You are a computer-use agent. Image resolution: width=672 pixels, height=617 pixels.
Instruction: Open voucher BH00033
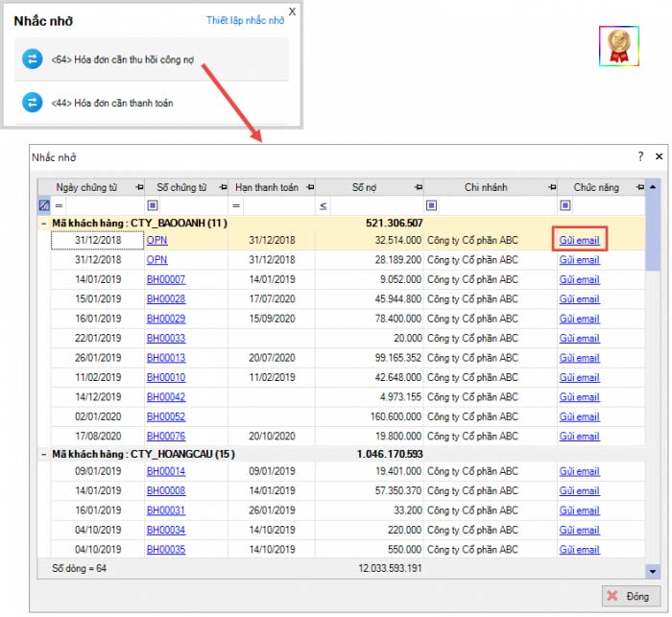tap(166, 339)
